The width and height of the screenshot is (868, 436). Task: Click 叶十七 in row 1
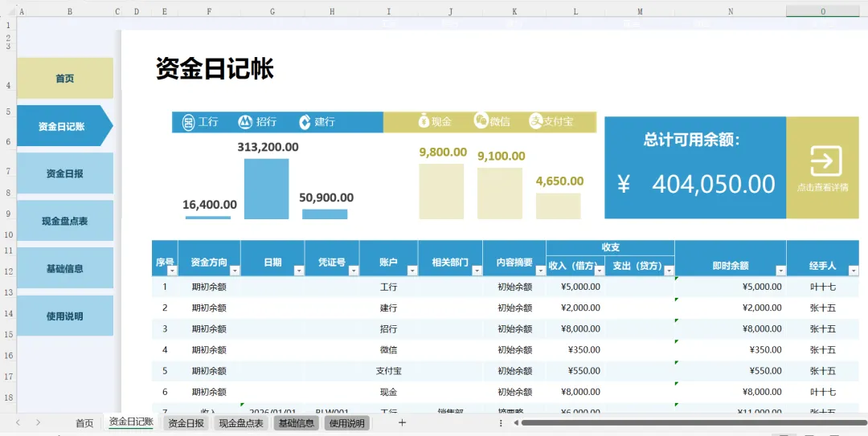823,287
